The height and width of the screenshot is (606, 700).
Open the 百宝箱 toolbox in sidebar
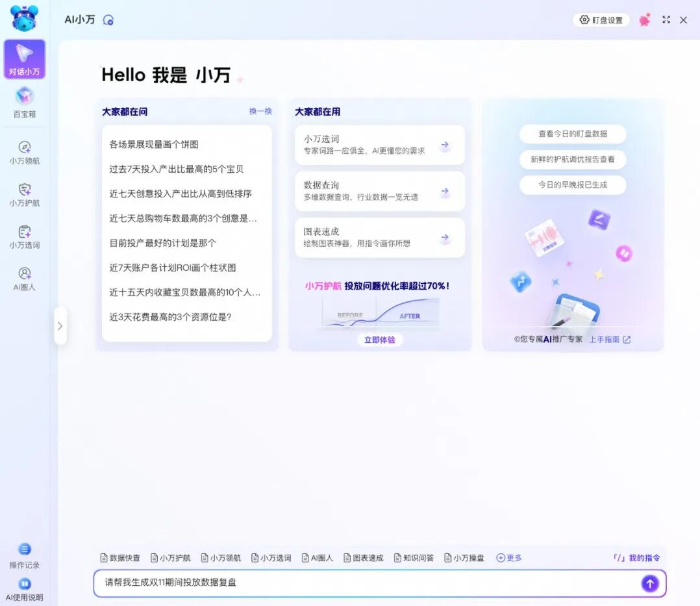click(25, 103)
